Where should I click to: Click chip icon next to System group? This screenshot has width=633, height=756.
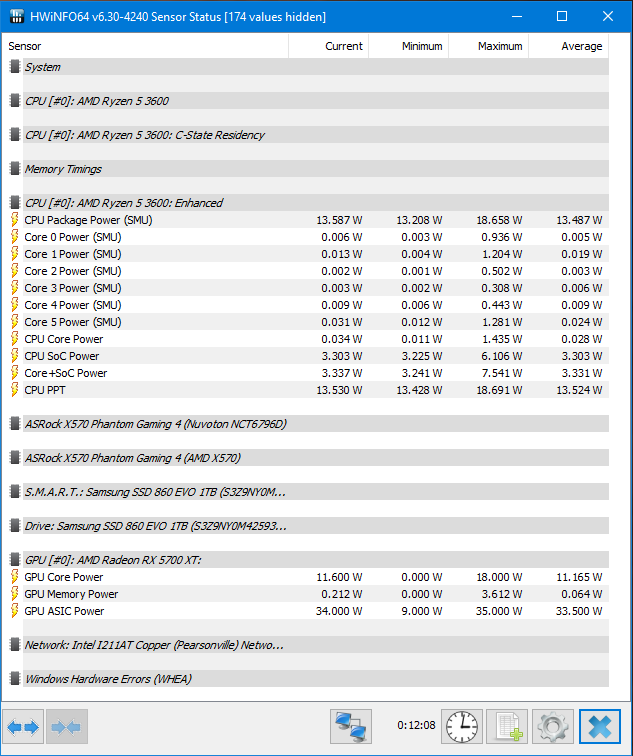point(15,67)
